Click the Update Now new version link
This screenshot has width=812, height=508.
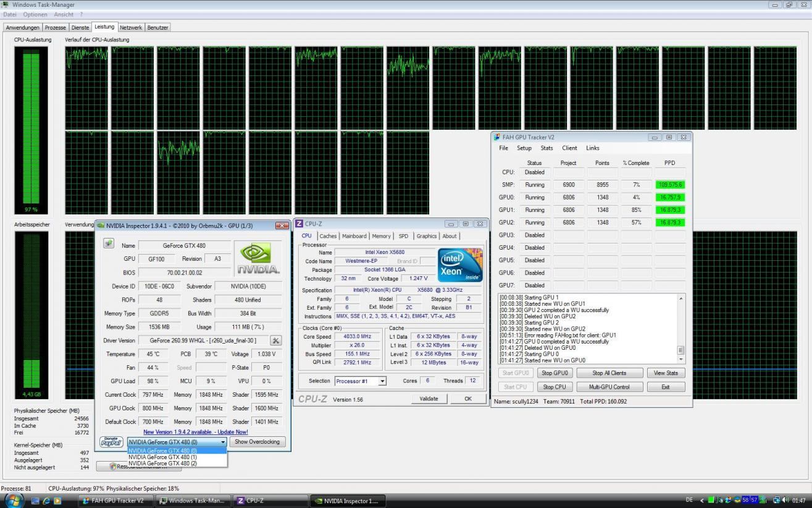[196, 432]
